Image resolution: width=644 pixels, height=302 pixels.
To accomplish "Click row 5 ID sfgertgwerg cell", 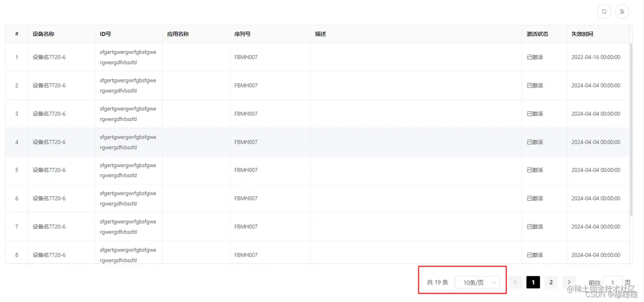I will click(x=128, y=170).
